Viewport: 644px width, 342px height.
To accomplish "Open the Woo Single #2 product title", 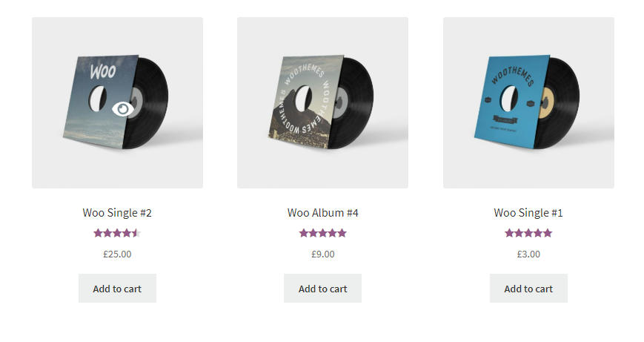I will click(x=117, y=213).
